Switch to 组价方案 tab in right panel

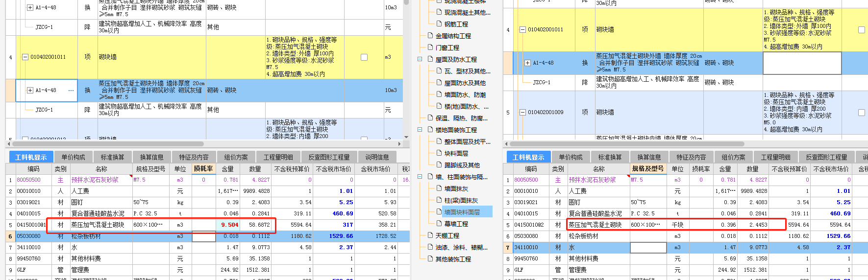[x=733, y=157]
